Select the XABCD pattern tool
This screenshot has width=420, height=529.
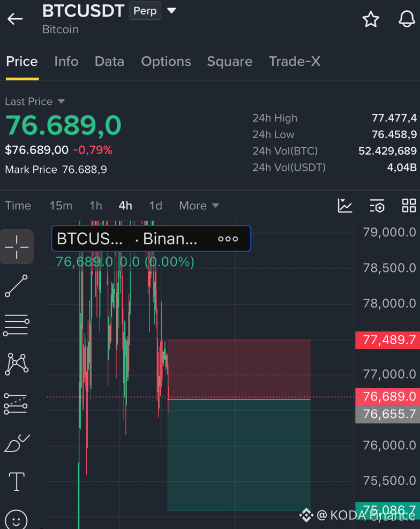coord(17,364)
